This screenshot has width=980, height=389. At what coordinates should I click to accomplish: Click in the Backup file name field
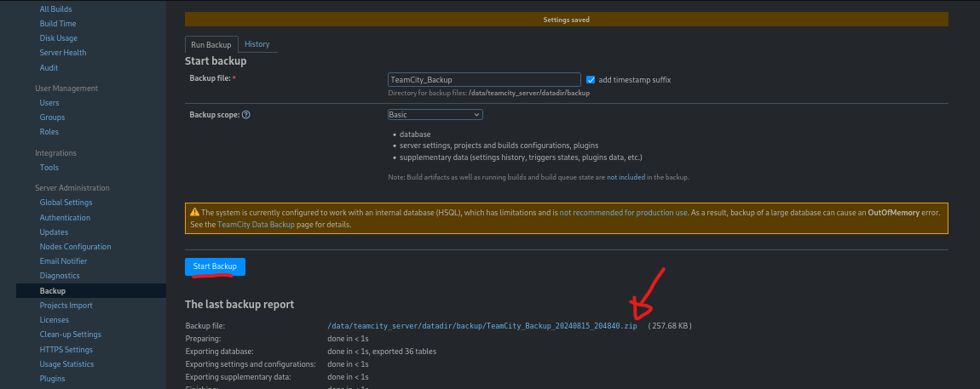483,79
